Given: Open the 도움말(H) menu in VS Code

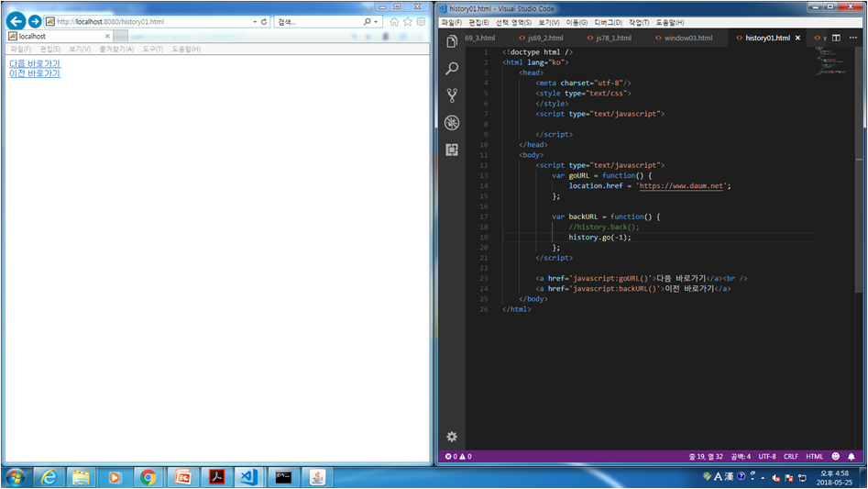Looking at the screenshot, I should coord(669,23).
